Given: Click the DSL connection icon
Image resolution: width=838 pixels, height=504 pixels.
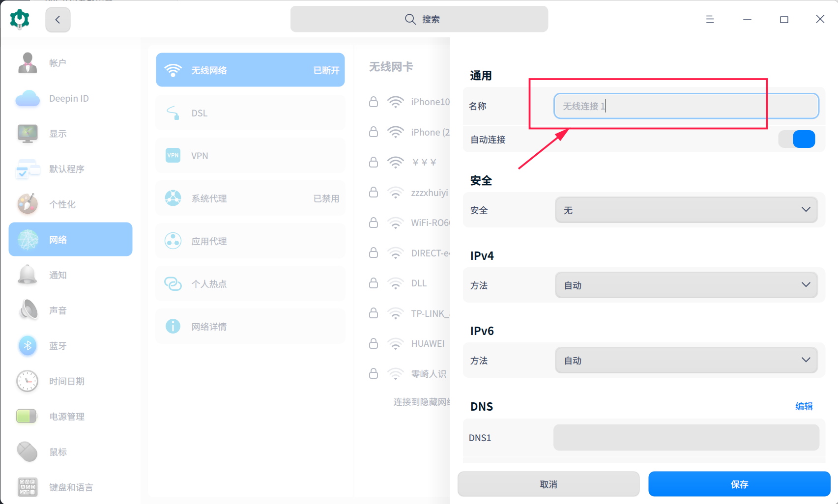Looking at the screenshot, I should click(173, 113).
